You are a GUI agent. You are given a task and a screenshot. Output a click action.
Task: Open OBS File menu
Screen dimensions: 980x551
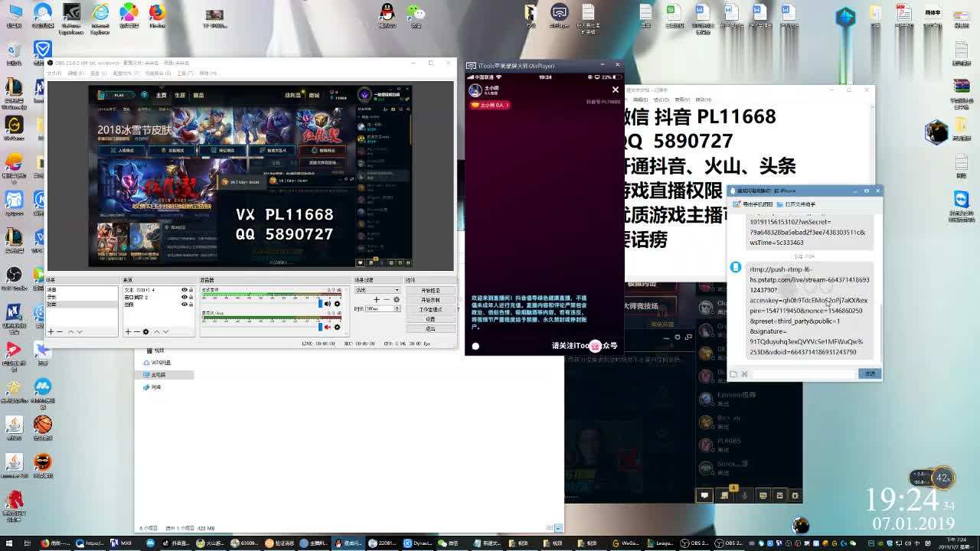54,73
